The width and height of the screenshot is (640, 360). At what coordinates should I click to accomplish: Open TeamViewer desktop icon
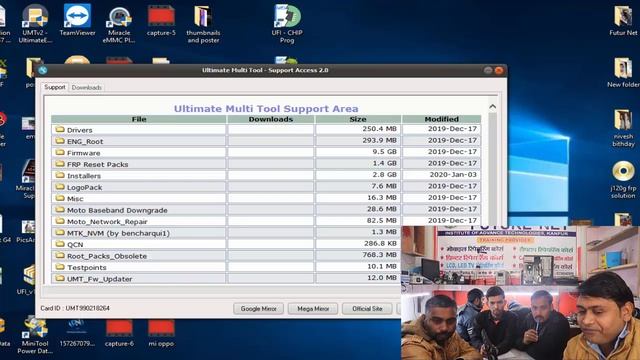78,20
